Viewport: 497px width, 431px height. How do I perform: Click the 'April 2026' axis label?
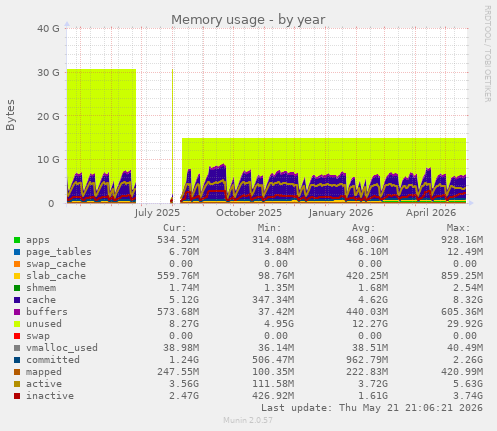pyautogui.click(x=431, y=213)
